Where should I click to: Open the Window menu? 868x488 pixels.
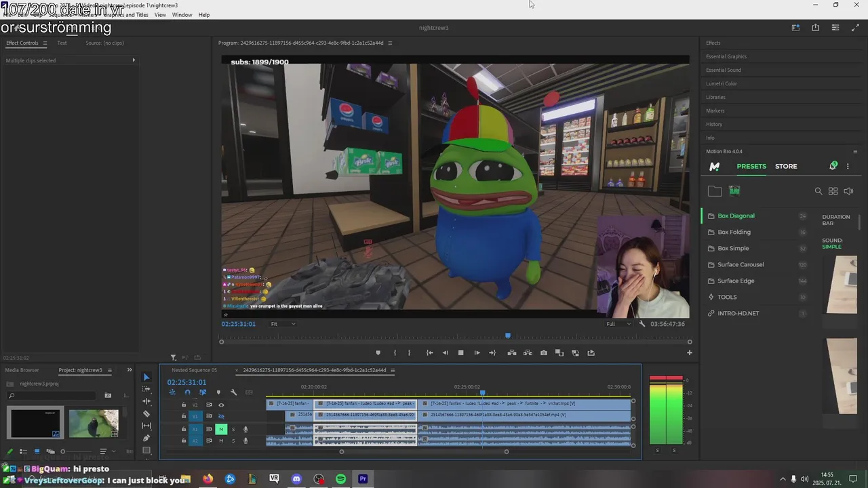point(182,15)
